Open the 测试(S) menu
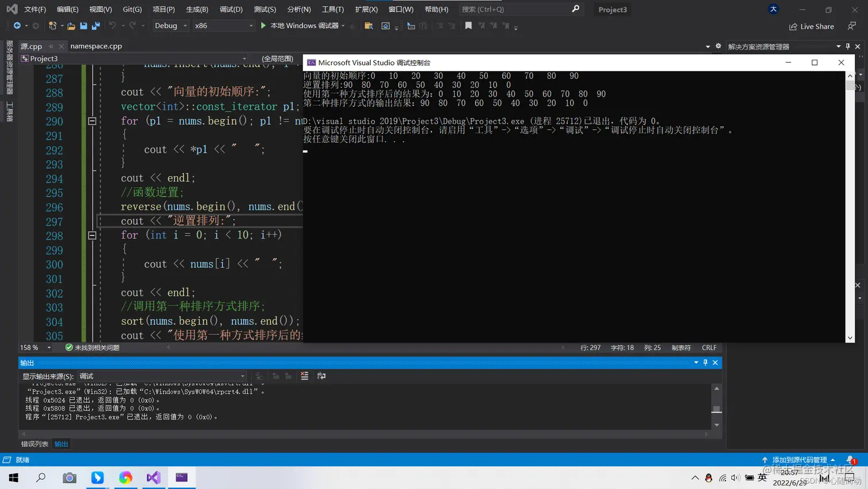 [x=265, y=9]
